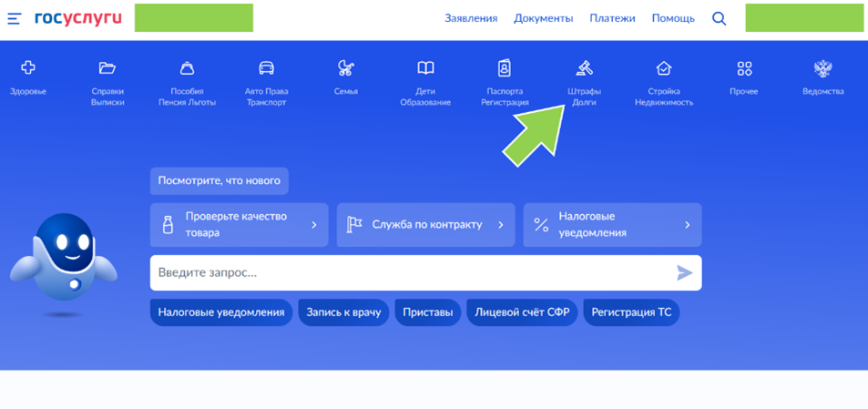Screen dimensions: 868x409
Task: Open Штрафы Долги gavel icon
Action: click(x=584, y=68)
